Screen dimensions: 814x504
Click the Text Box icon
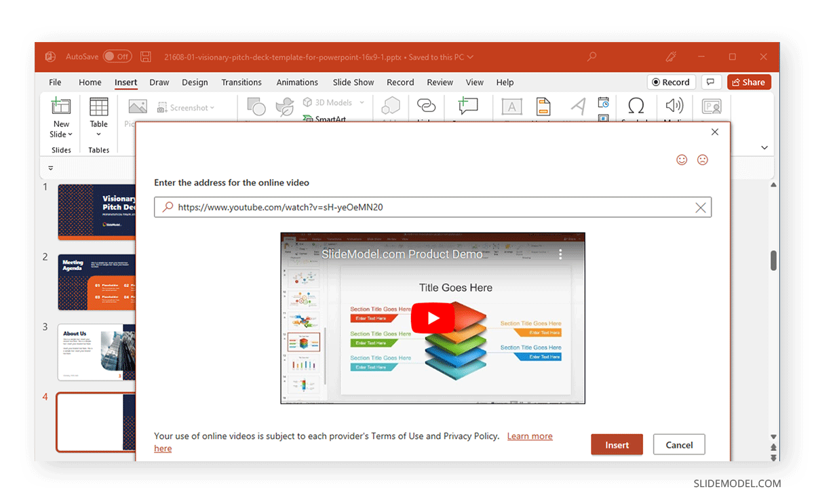point(511,106)
